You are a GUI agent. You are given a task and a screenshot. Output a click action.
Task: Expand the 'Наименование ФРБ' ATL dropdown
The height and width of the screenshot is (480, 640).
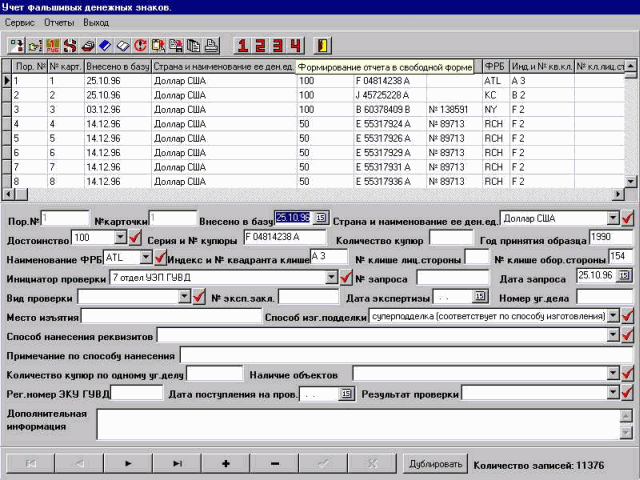(x=146, y=257)
